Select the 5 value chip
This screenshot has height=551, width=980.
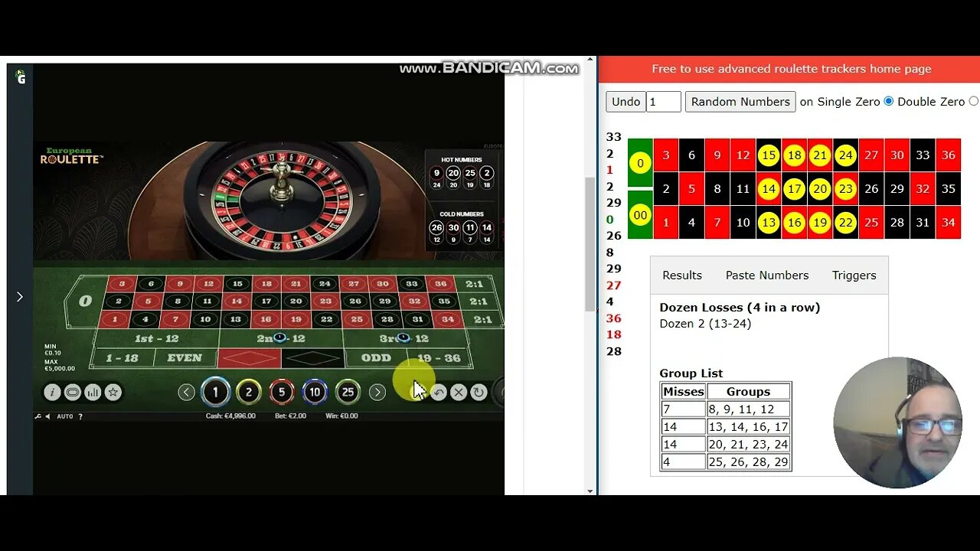(282, 393)
